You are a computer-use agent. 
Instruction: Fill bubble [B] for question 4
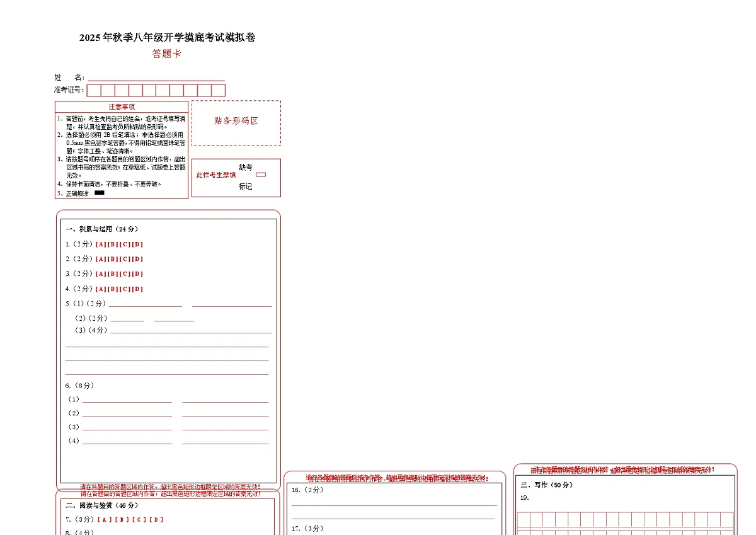coord(113,289)
